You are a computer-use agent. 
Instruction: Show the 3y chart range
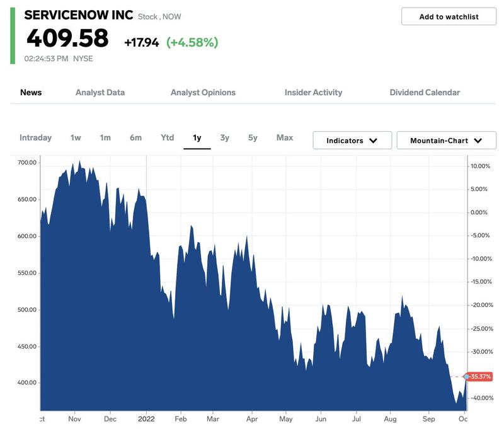(225, 137)
